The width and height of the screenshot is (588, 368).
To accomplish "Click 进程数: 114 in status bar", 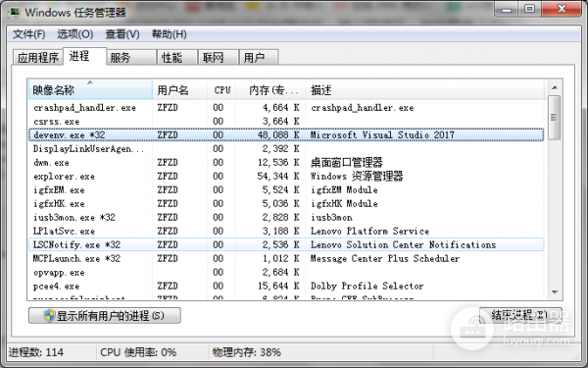I will tap(36, 352).
